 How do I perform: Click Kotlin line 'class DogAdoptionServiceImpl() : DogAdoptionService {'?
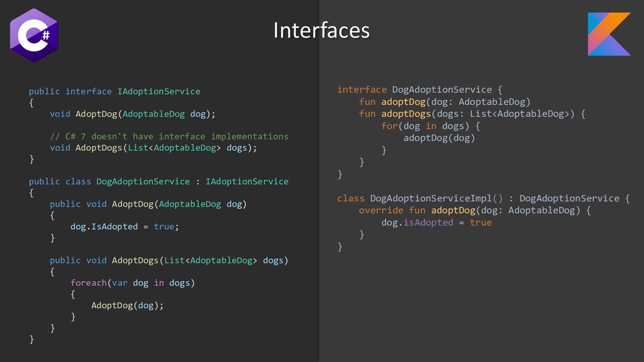pos(484,198)
